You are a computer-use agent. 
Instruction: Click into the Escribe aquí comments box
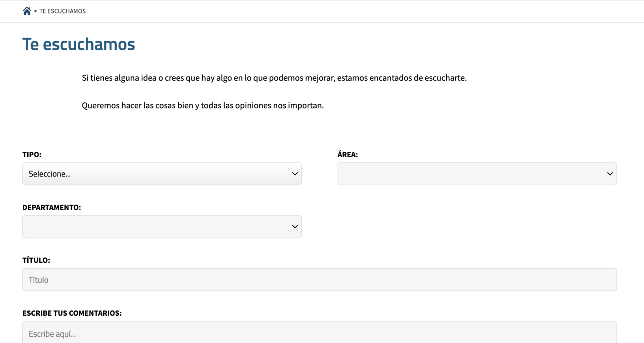[319, 334]
